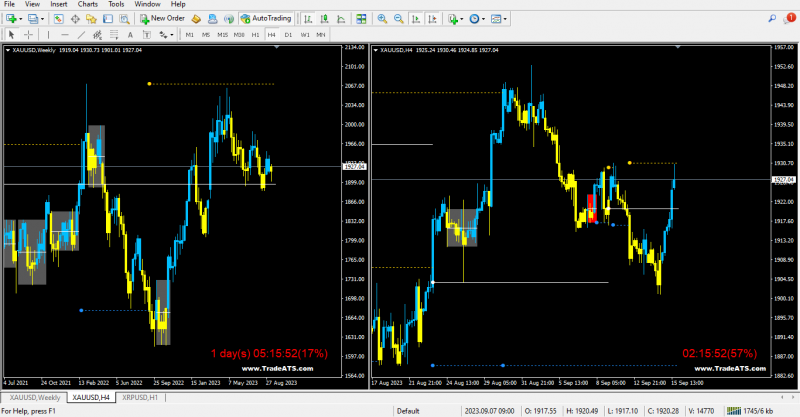Tile chart windows with grid icon
The image size is (800, 417).
[361, 19]
